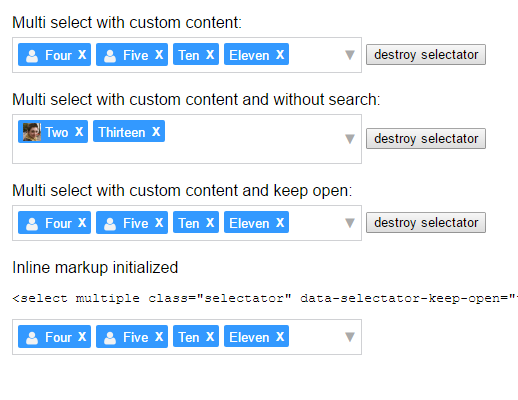The image size is (518, 400).
Task: Remove Five tag in inline markup select
Action: point(159,337)
